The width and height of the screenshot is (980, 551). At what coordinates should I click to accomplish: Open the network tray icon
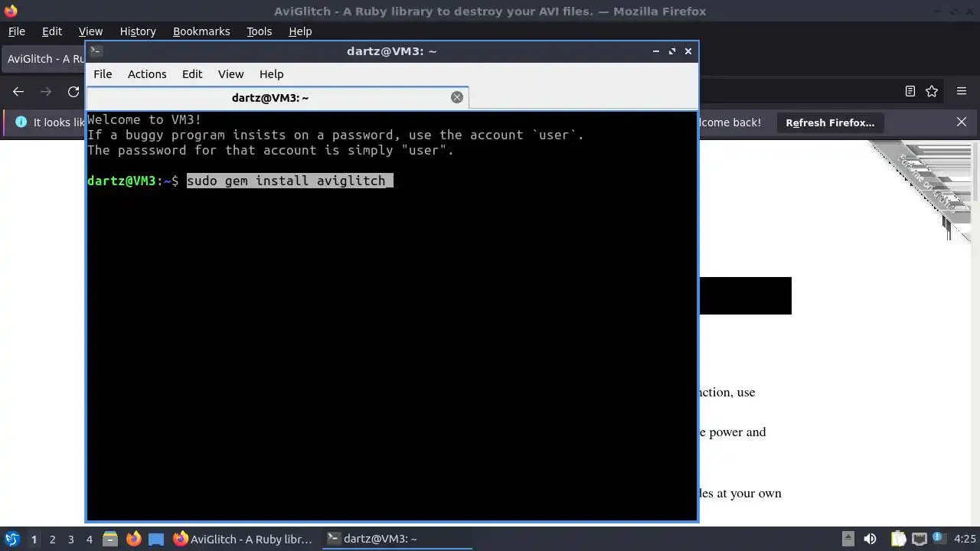(919, 539)
